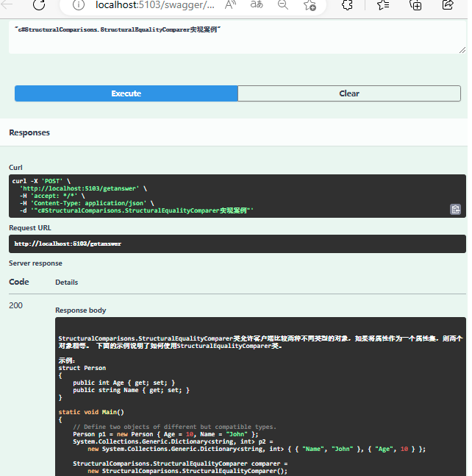
Task: Click the Responses section header
Action: [29, 132]
